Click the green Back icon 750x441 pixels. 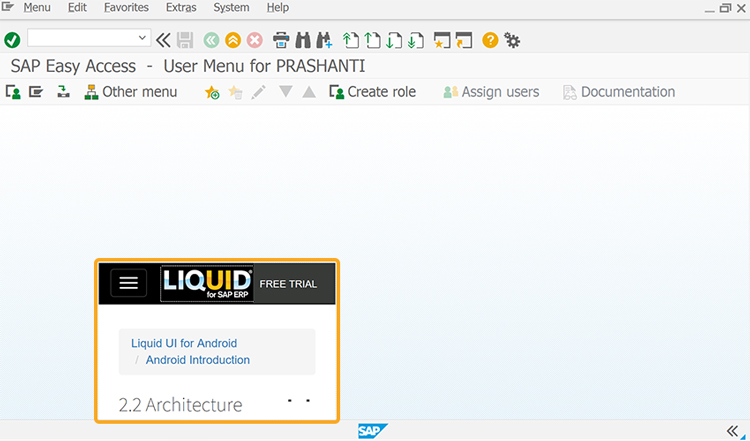click(211, 40)
